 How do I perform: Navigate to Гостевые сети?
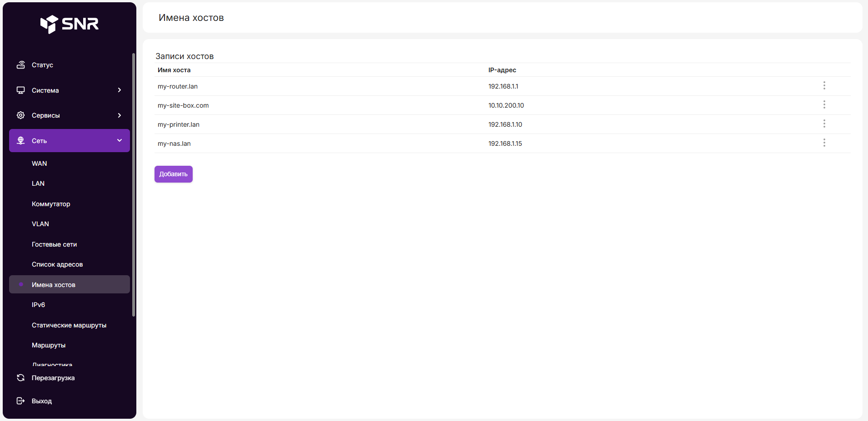54,244
